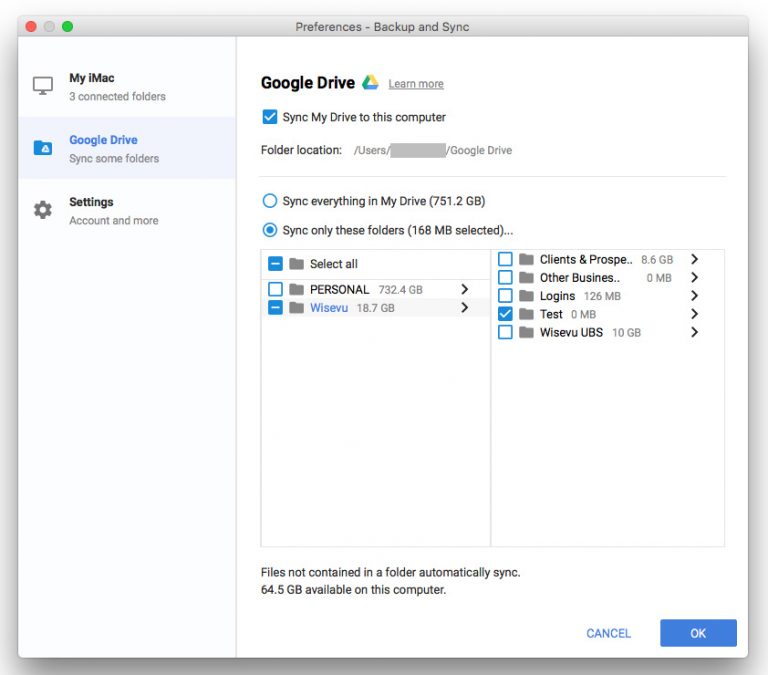Click the Clients & Prospe.. folder icon

coord(526,259)
